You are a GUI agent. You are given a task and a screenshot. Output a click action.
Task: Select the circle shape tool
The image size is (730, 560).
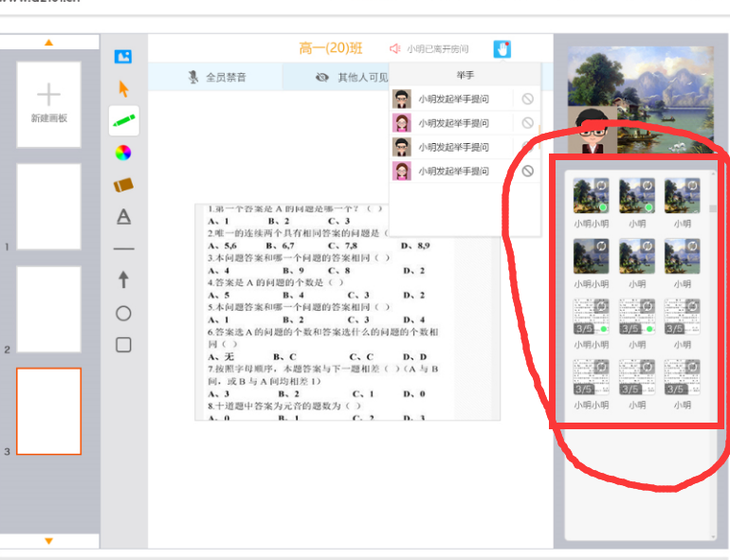tap(123, 314)
